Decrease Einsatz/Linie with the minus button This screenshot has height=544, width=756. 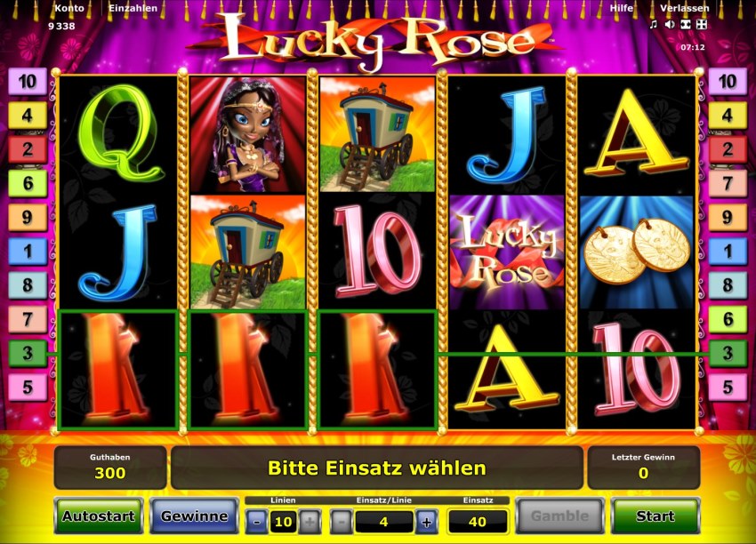click(342, 522)
